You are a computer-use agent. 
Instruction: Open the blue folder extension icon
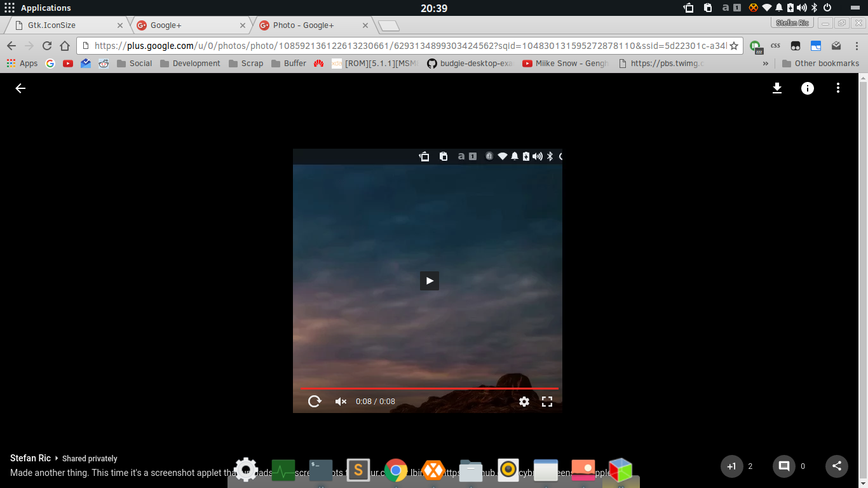coord(816,46)
